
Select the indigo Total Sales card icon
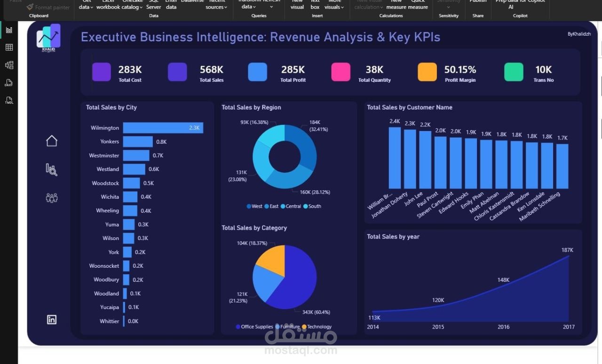(177, 72)
